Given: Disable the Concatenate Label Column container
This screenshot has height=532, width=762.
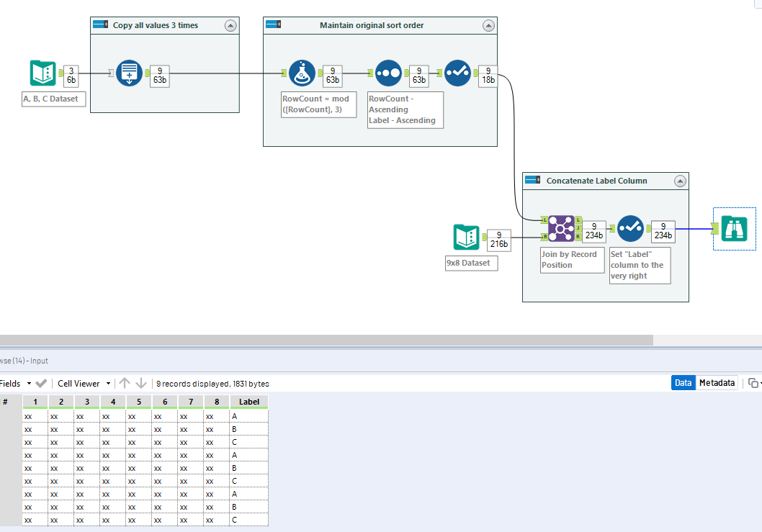Looking at the screenshot, I should click(x=534, y=181).
